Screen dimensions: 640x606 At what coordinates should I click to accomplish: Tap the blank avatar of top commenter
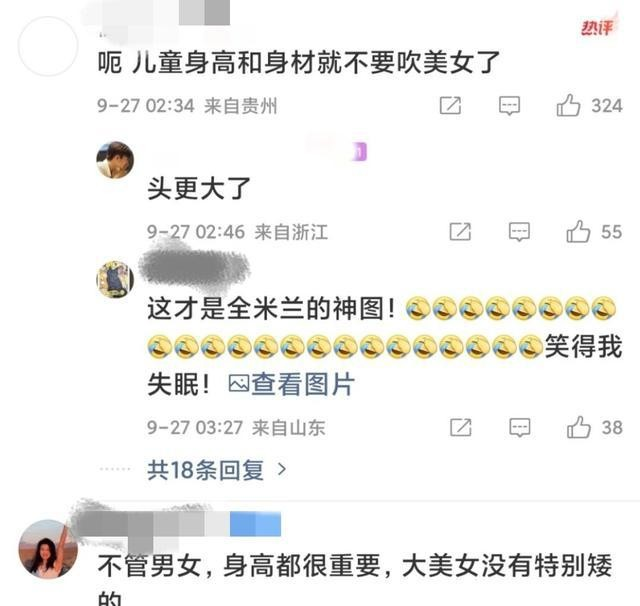coord(48,46)
